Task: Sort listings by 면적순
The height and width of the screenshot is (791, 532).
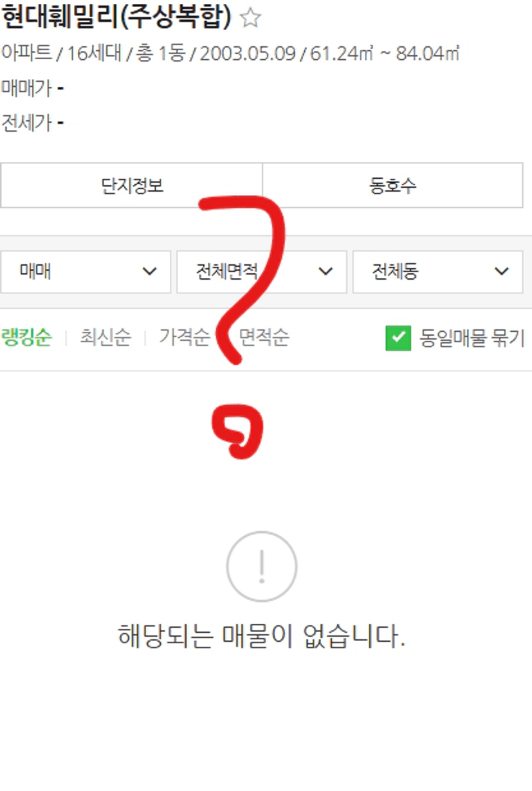Action: click(264, 337)
